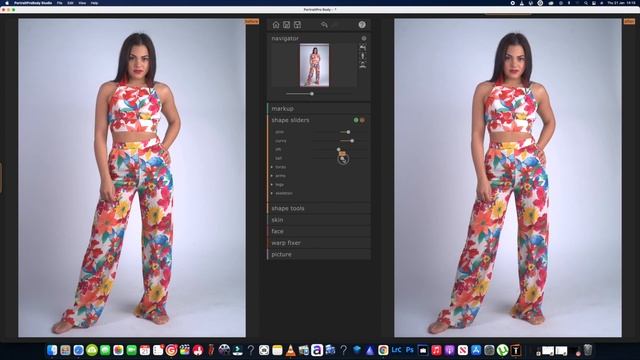This screenshot has height=360, width=640.
Task: Open uTorrent from the dock
Action: 502,350
